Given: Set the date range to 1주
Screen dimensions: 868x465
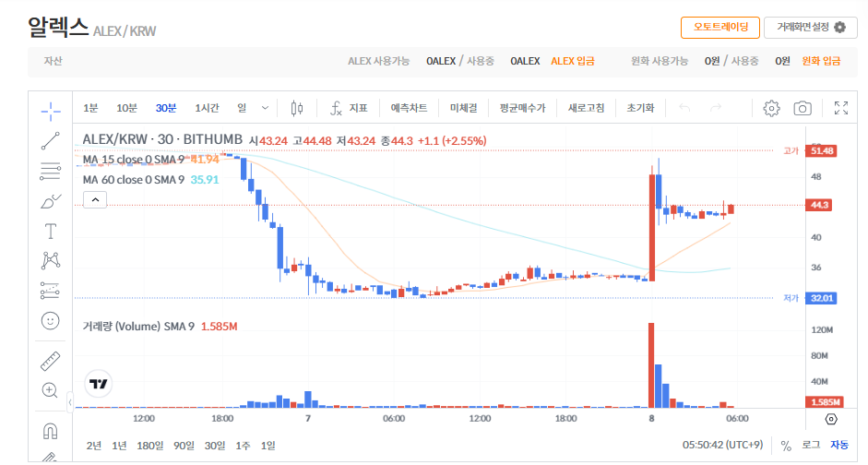Looking at the screenshot, I should (243, 445).
